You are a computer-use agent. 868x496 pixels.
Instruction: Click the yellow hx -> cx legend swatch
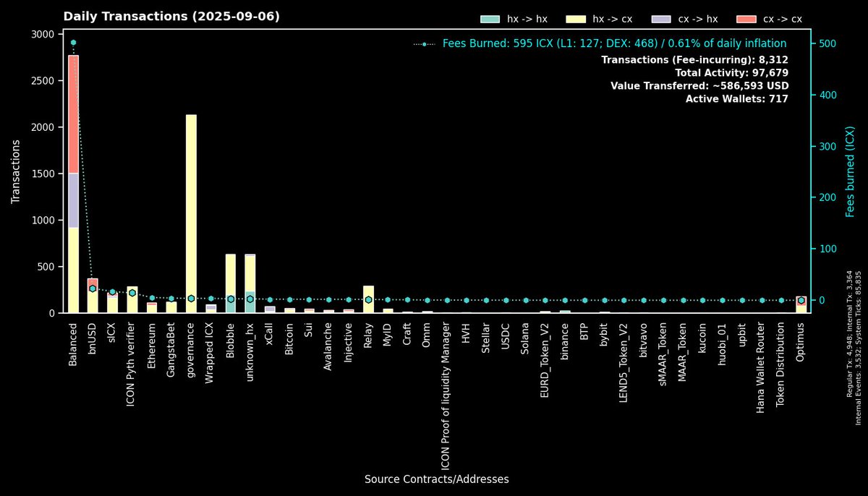pos(574,19)
